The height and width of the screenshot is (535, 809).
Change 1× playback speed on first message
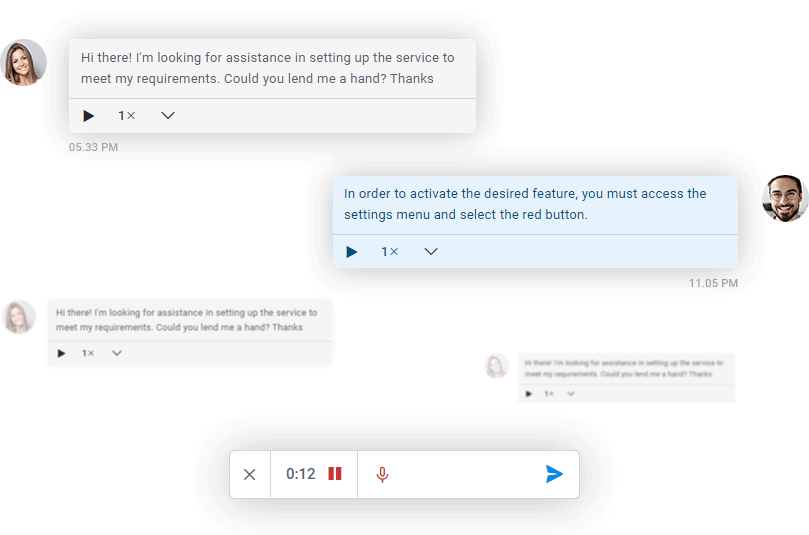(x=127, y=116)
